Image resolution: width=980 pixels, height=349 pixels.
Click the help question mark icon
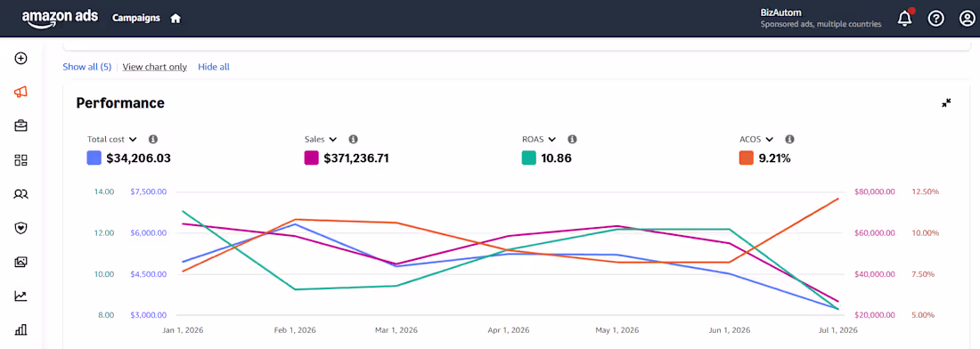point(935,19)
